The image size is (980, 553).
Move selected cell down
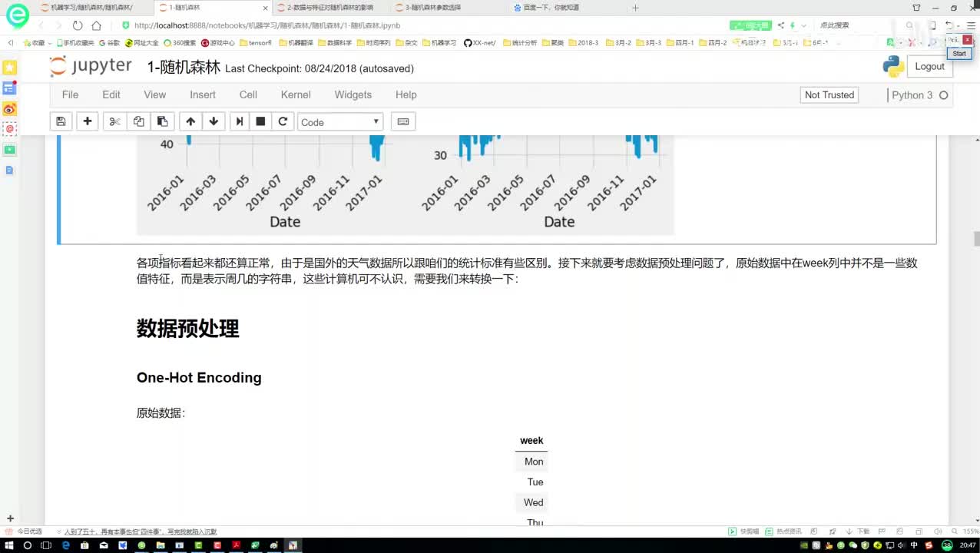tap(214, 121)
